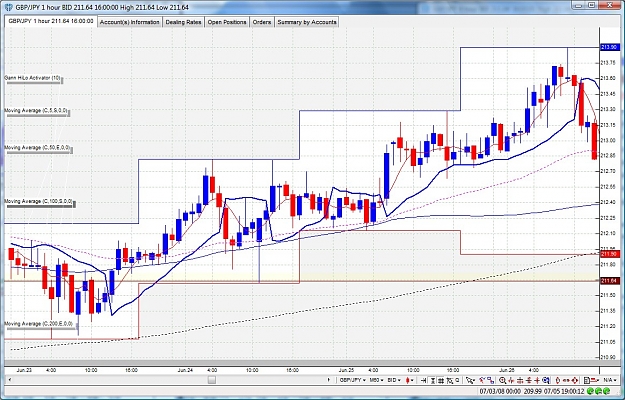
Task: Select the arrow cursor pointer tool
Action: 470,380
